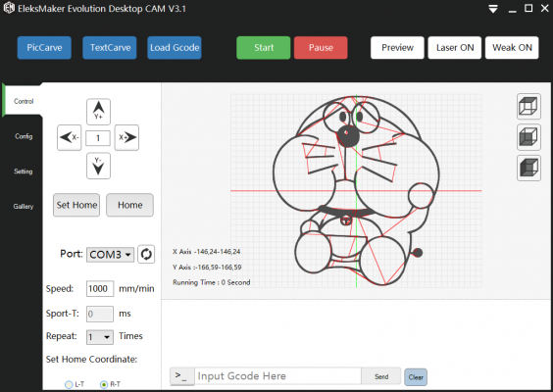Image resolution: width=553 pixels, height=392 pixels.
Task: Click the PicCarve button
Action: click(44, 48)
